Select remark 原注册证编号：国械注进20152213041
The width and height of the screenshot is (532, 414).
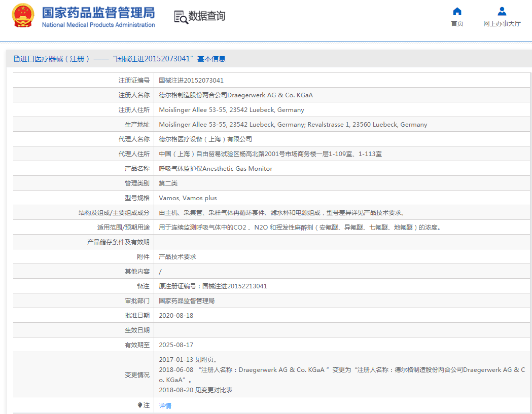(212, 286)
